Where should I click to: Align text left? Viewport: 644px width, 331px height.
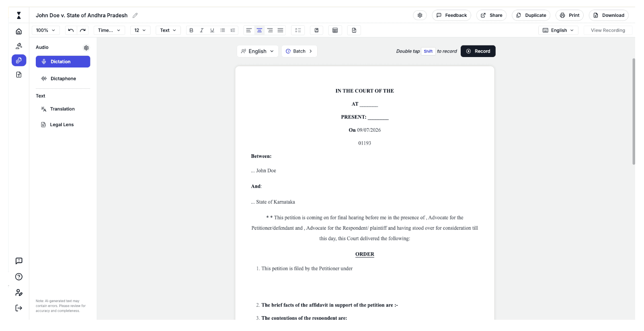pos(249,30)
